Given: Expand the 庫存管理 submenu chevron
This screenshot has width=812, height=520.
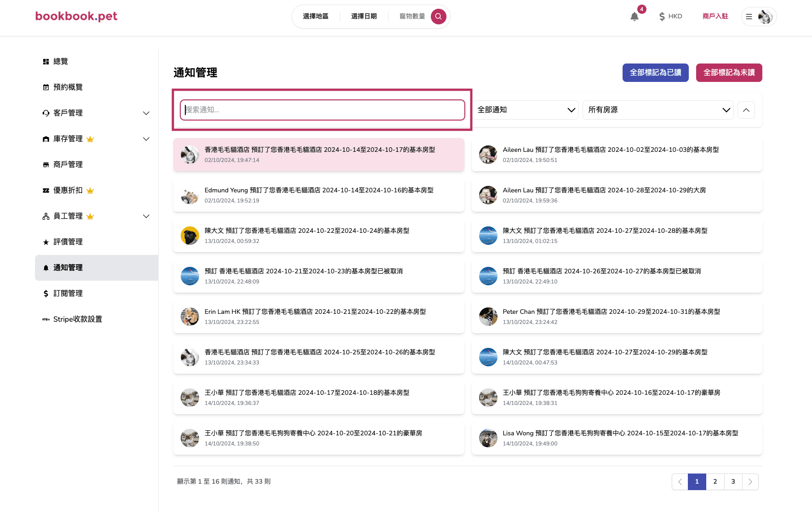Looking at the screenshot, I should [146, 139].
